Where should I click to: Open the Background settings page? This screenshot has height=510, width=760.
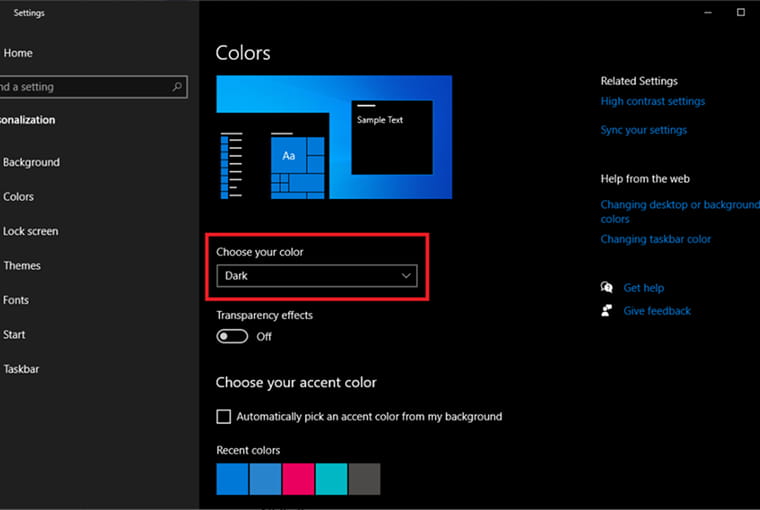[x=31, y=162]
